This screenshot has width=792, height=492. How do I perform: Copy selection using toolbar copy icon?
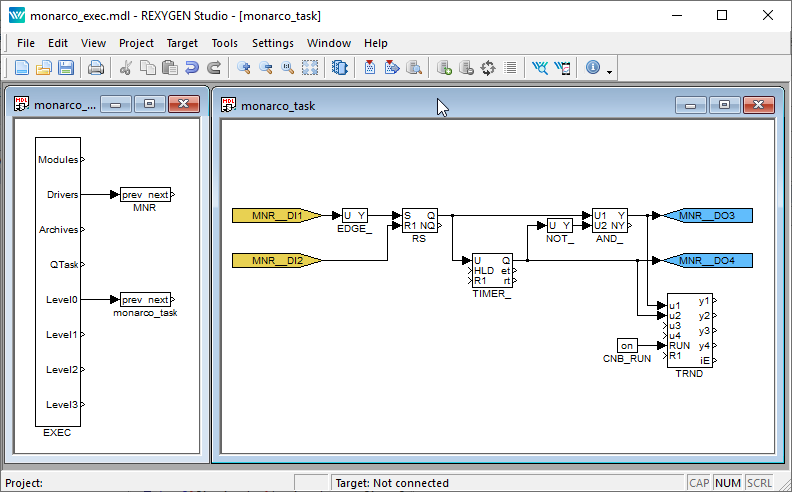148,68
